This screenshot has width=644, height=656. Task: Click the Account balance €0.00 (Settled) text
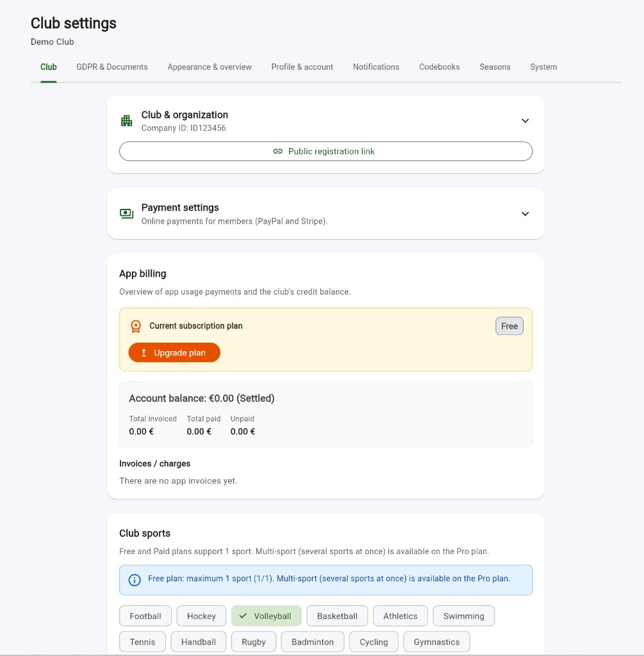(x=202, y=398)
